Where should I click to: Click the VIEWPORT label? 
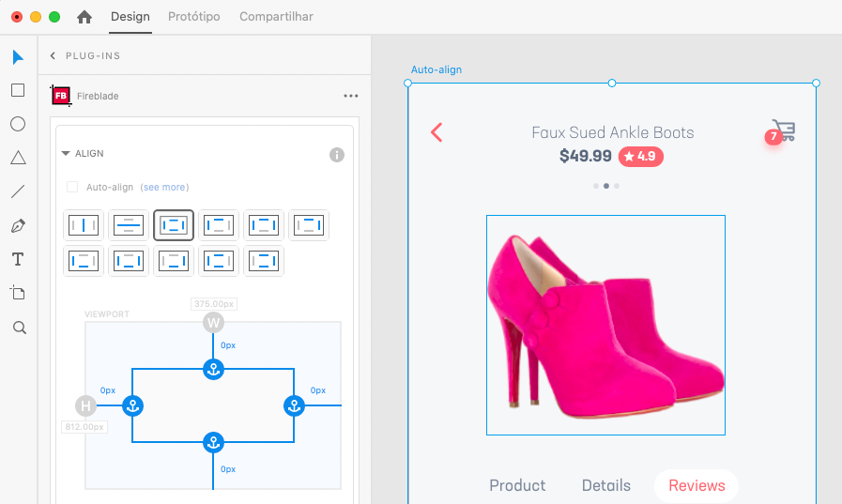pyautogui.click(x=107, y=314)
